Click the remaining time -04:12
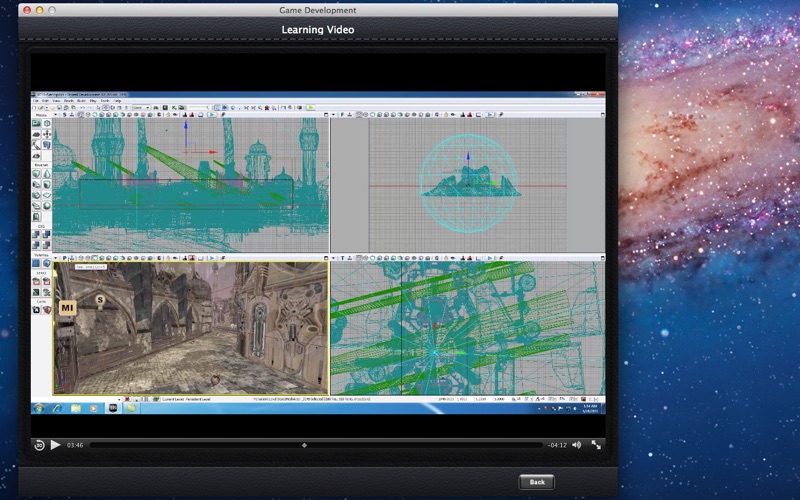800x500 pixels. 557,445
